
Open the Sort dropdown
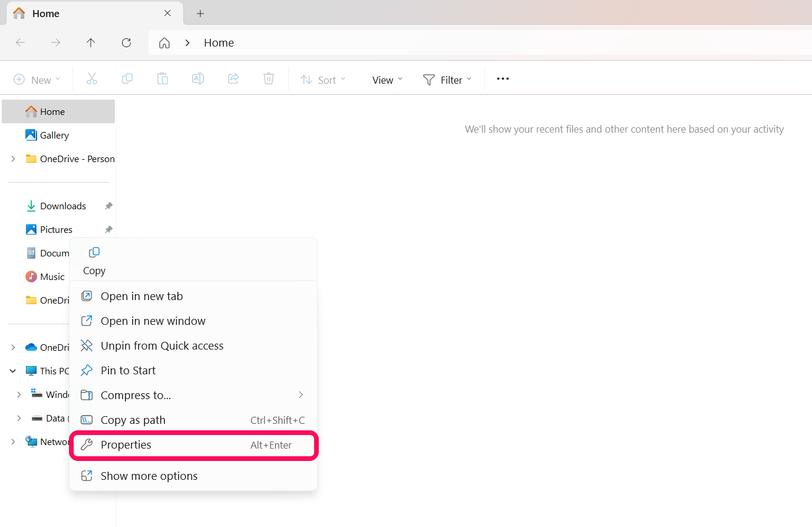pos(323,80)
